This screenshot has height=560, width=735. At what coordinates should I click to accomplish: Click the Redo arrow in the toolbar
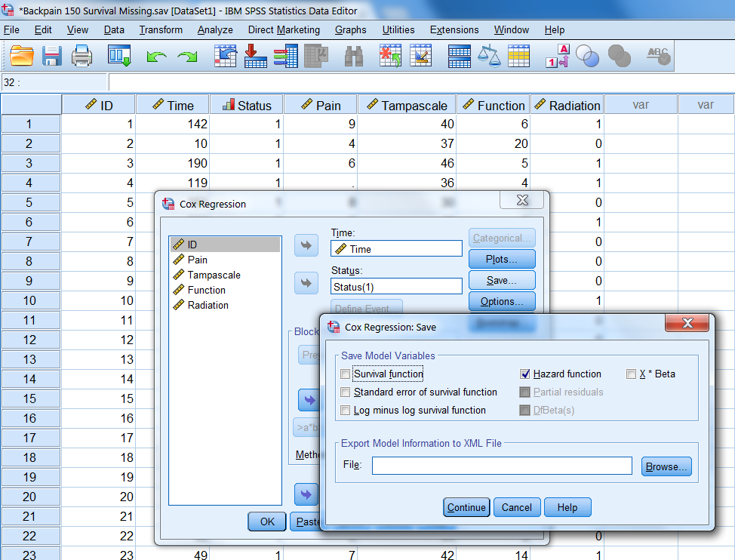(x=186, y=57)
